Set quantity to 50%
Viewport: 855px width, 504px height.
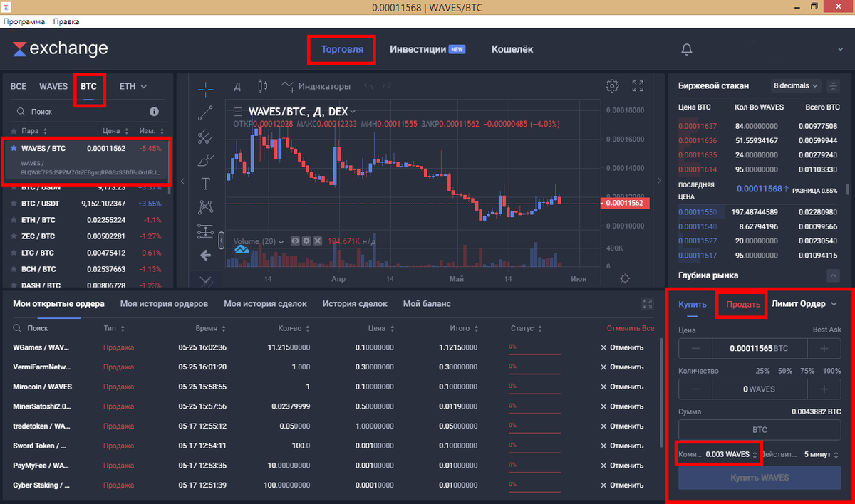[785, 371]
